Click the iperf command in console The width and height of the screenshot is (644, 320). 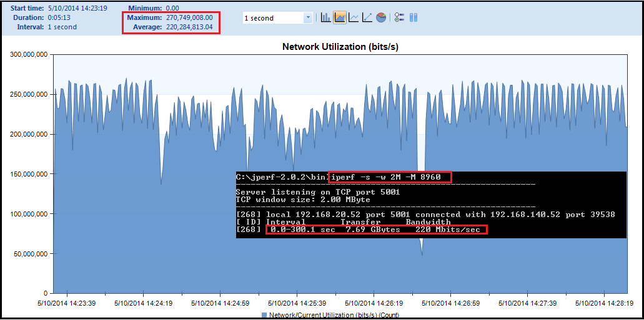pyautogui.click(x=387, y=177)
